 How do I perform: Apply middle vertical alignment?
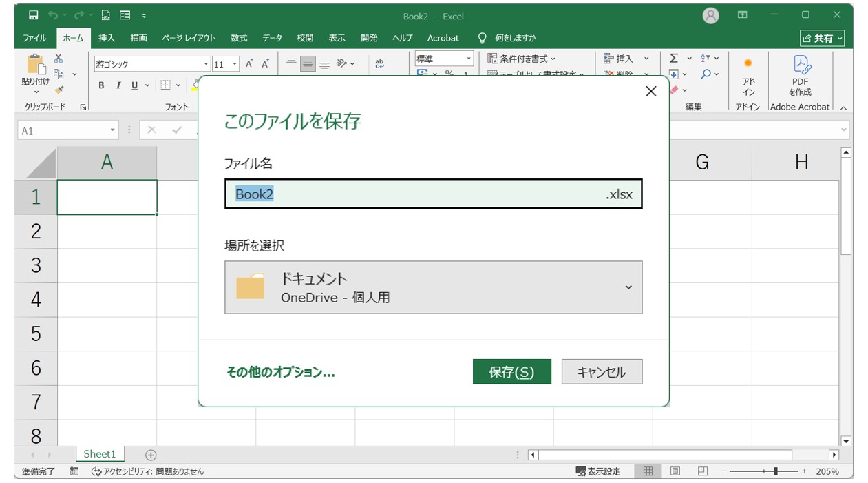click(x=308, y=64)
